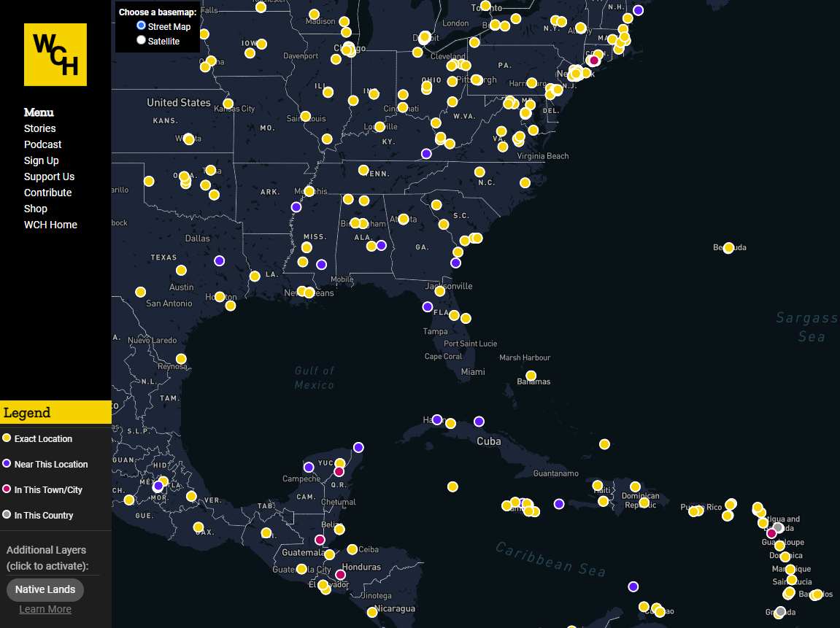Select the Street Map radio button
The width and height of the screenshot is (840, 628).
[141, 26]
